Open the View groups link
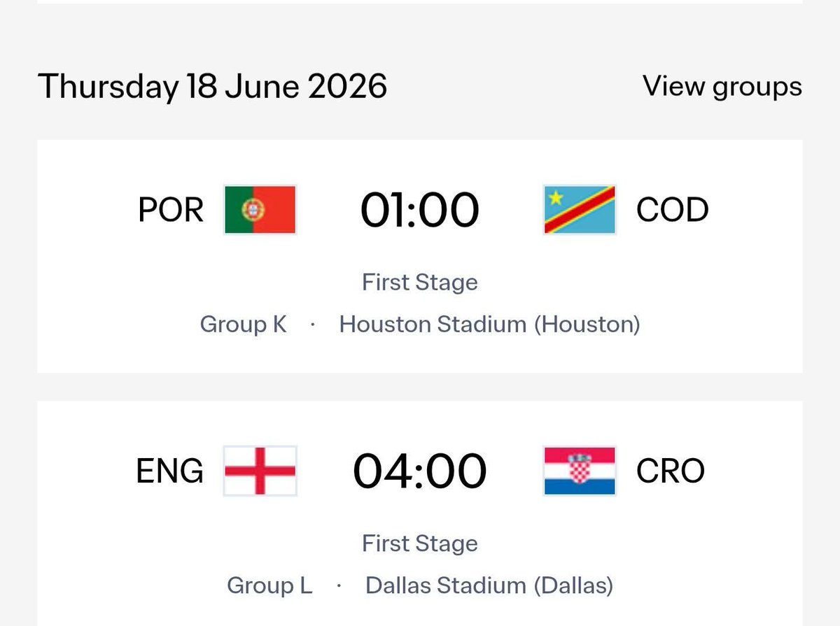Screen dimensions: 840x626 tap(722, 87)
